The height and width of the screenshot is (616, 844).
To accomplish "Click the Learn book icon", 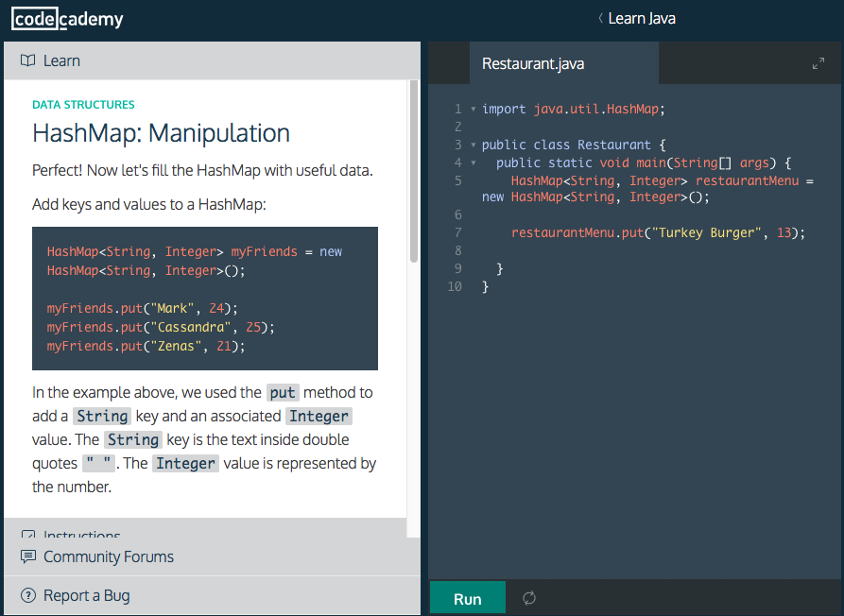I will click(x=27, y=60).
